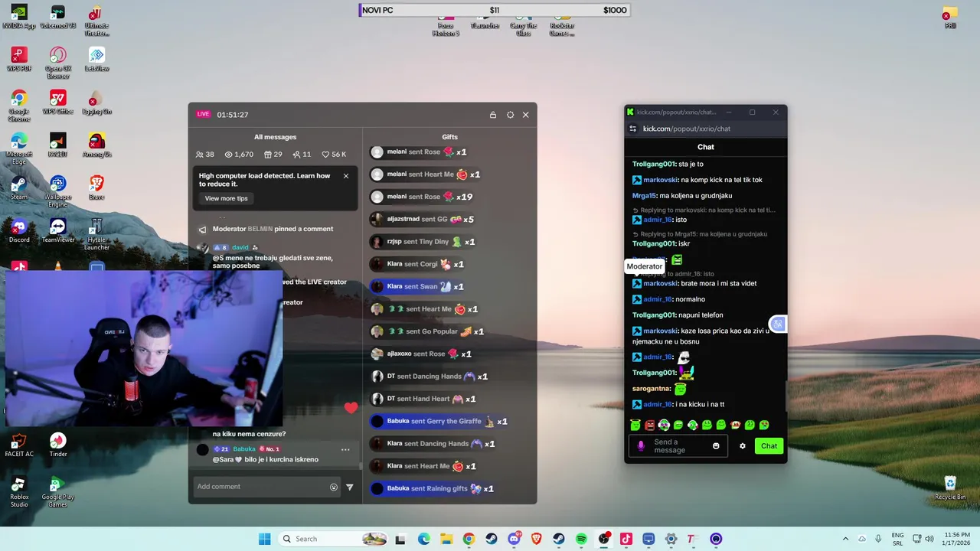
Task: Open Wallpaper Engine desktop shortcut
Action: (x=58, y=191)
